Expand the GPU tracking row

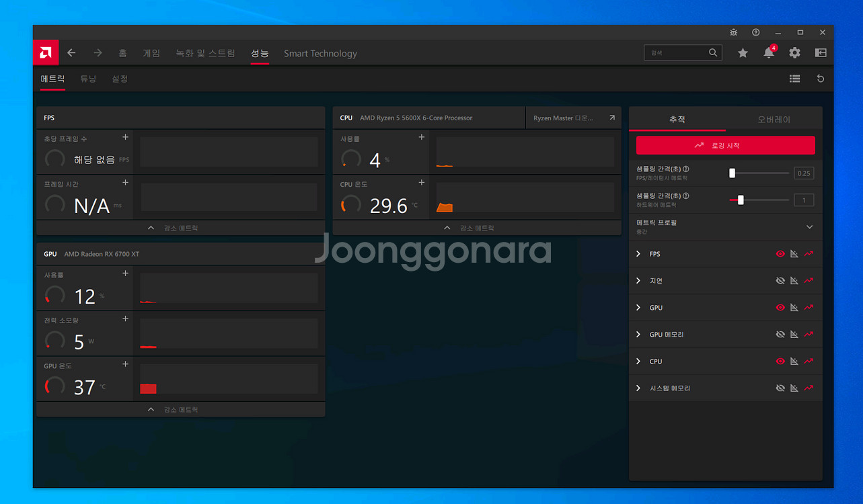click(x=638, y=308)
